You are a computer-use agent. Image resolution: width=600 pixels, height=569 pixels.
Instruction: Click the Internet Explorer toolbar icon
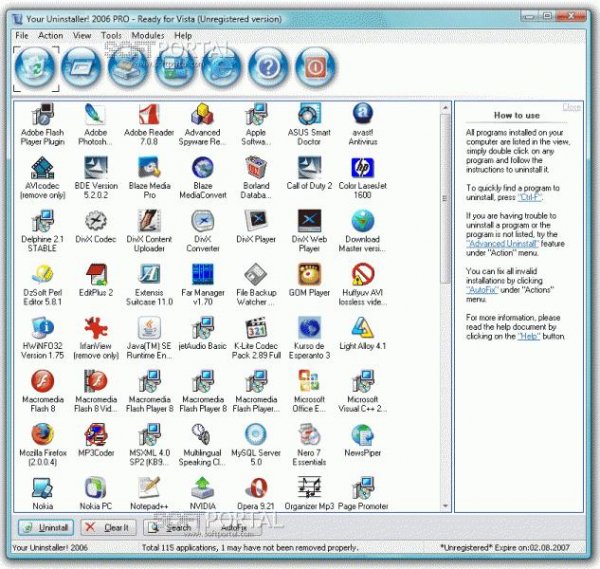[222, 68]
